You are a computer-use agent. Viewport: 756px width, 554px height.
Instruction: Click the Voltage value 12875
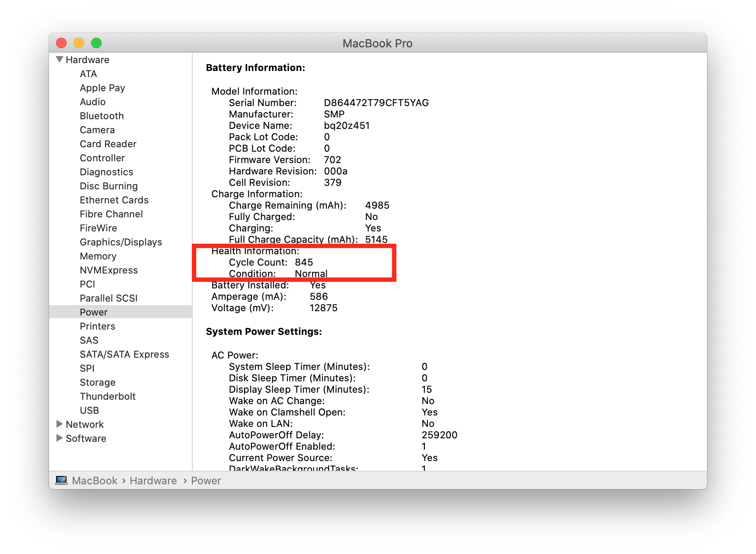(324, 308)
